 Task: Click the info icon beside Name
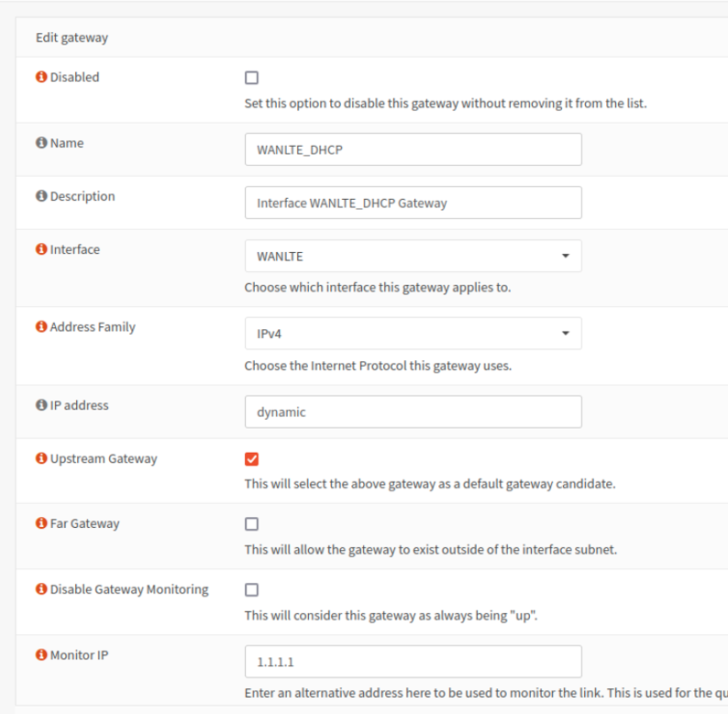pyautogui.click(x=41, y=142)
